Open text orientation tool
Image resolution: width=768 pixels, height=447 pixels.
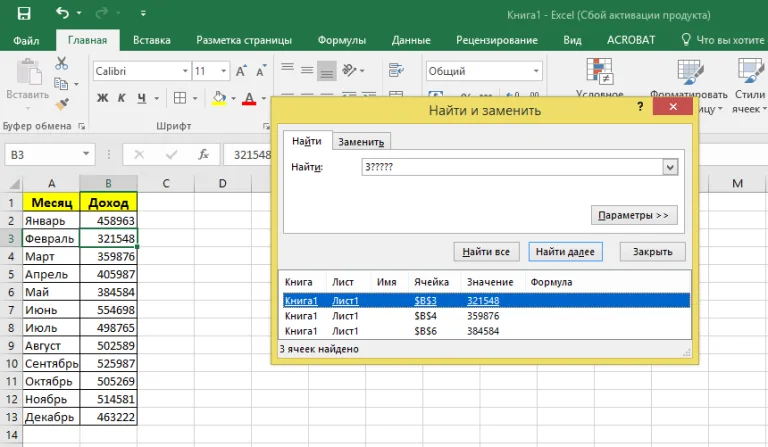tap(350, 71)
